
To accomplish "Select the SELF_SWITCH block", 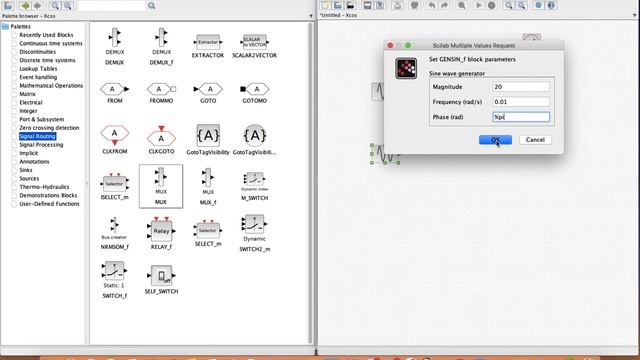I will tap(161, 280).
